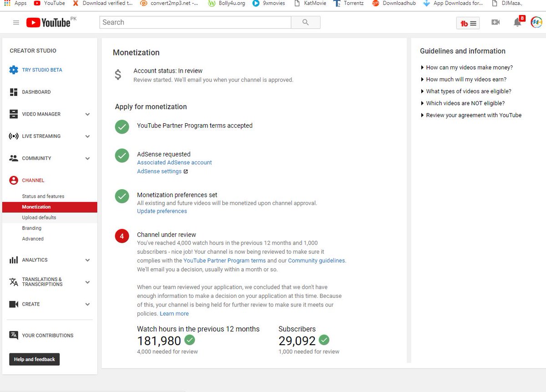Open the YouTube bookmark in bookmarks bar
The width and height of the screenshot is (546, 392).
(49, 3)
